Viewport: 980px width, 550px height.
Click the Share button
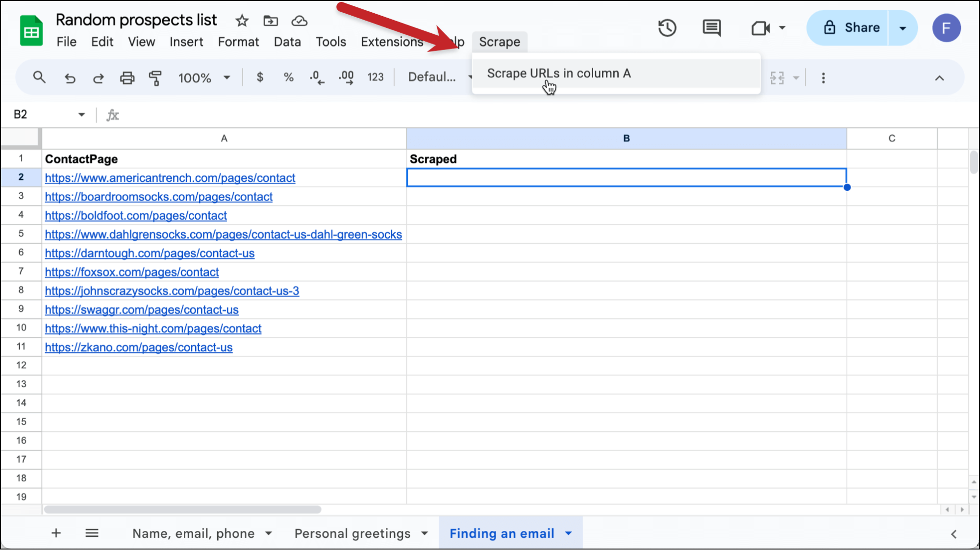tap(847, 28)
